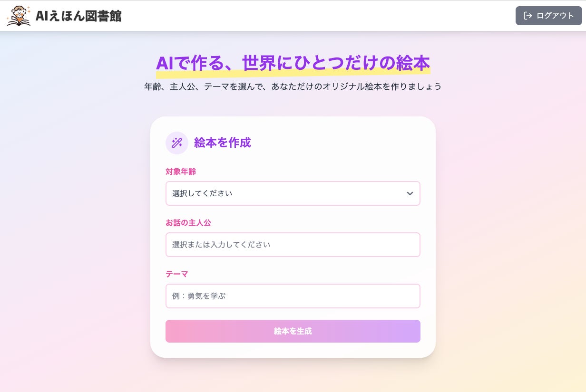Click the logout arrow icon

coord(527,16)
